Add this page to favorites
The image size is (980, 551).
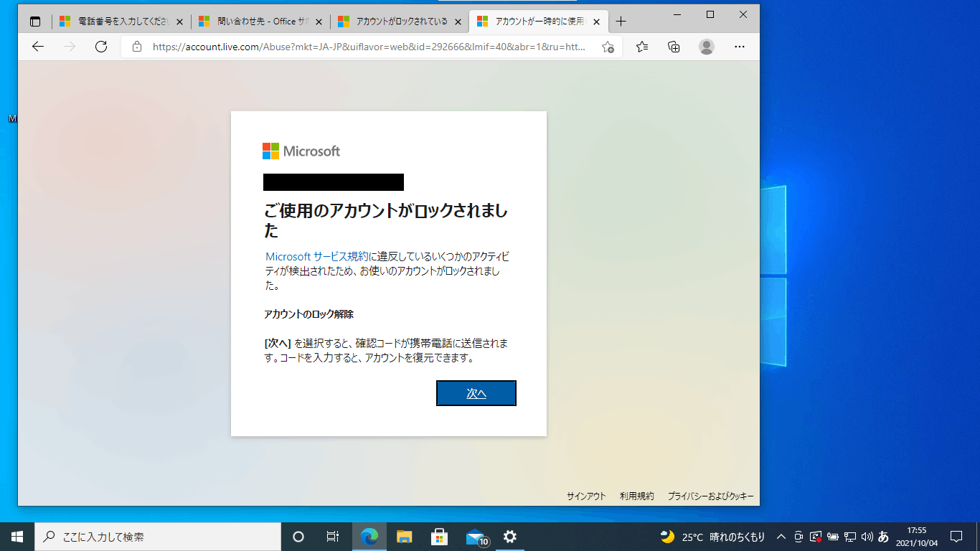607,47
